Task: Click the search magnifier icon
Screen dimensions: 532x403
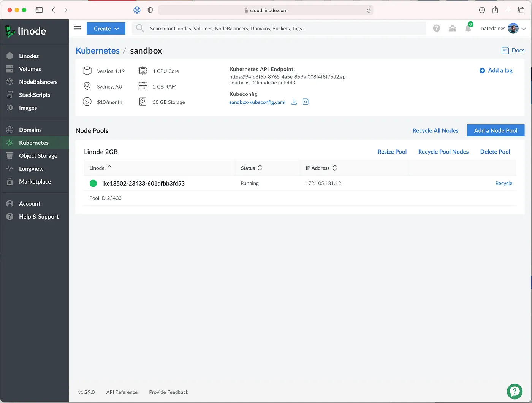Action: [140, 28]
